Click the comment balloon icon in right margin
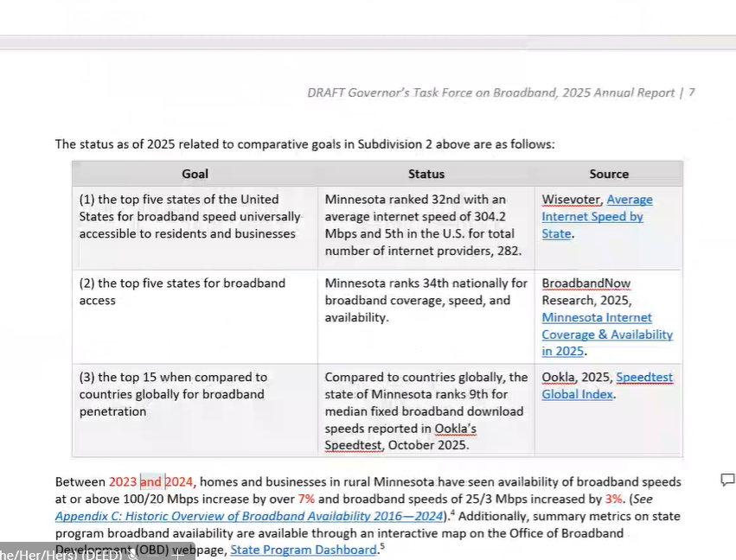Image resolution: width=736 pixels, height=560 pixels. tap(727, 480)
